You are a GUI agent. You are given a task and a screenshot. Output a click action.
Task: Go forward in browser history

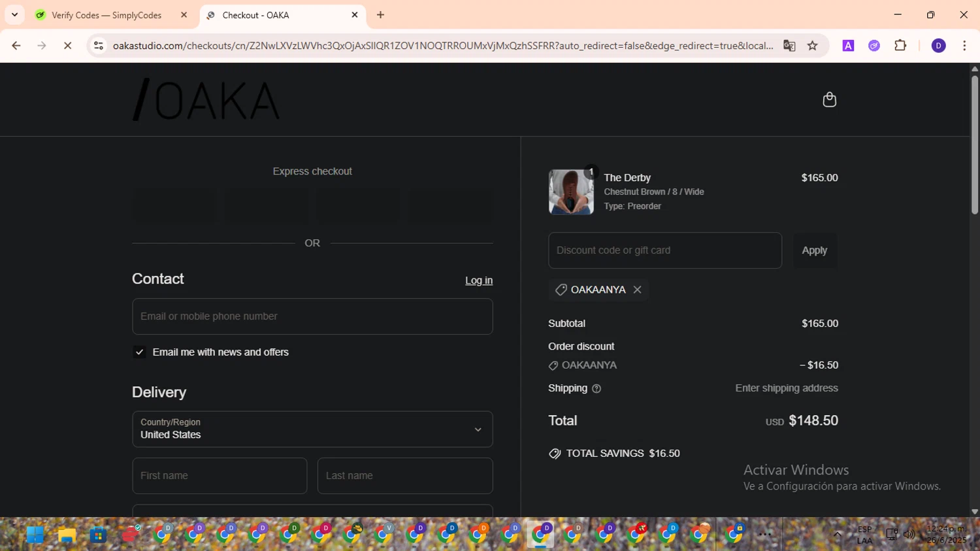point(42,46)
